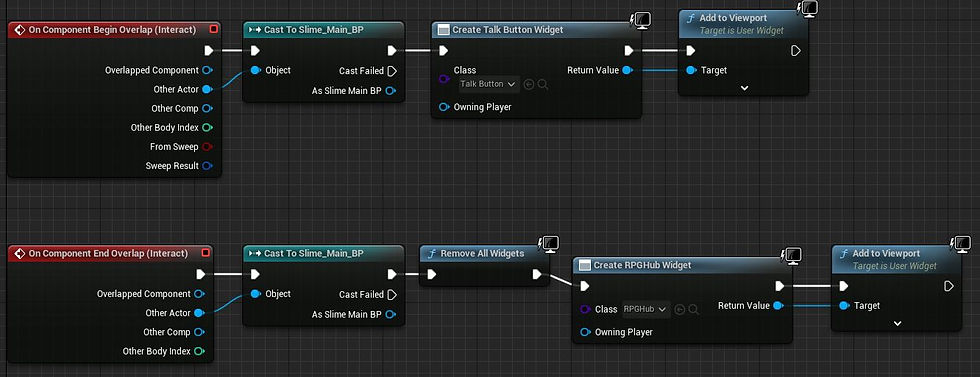Click Object pin on Begin Overlap's Cast node

click(256, 70)
